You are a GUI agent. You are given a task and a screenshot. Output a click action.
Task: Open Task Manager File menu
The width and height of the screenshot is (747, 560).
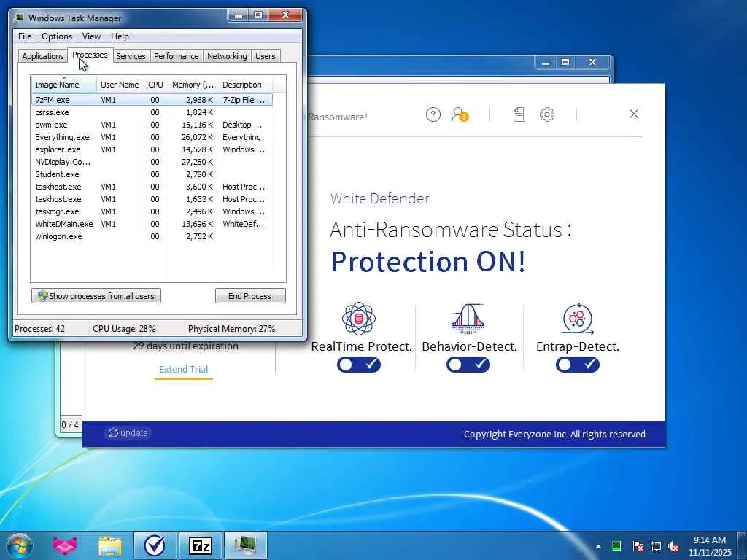point(25,36)
